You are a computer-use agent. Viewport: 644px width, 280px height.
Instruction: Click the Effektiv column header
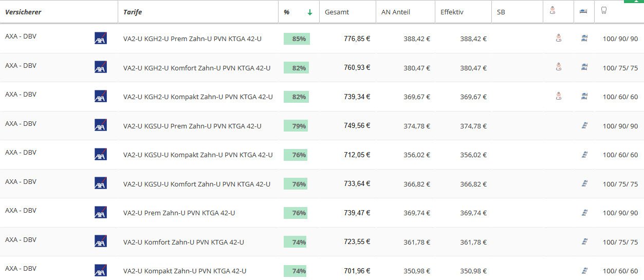point(452,12)
